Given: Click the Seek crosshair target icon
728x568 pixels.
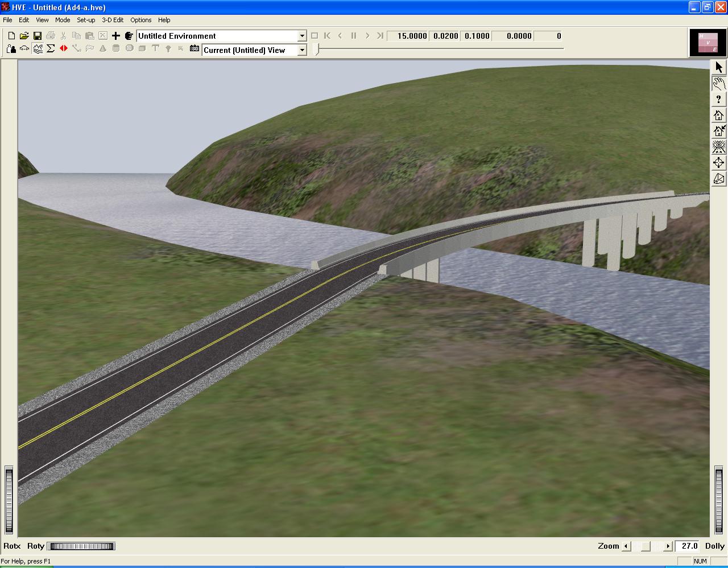Looking at the screenshot, I should coord(719,163).
